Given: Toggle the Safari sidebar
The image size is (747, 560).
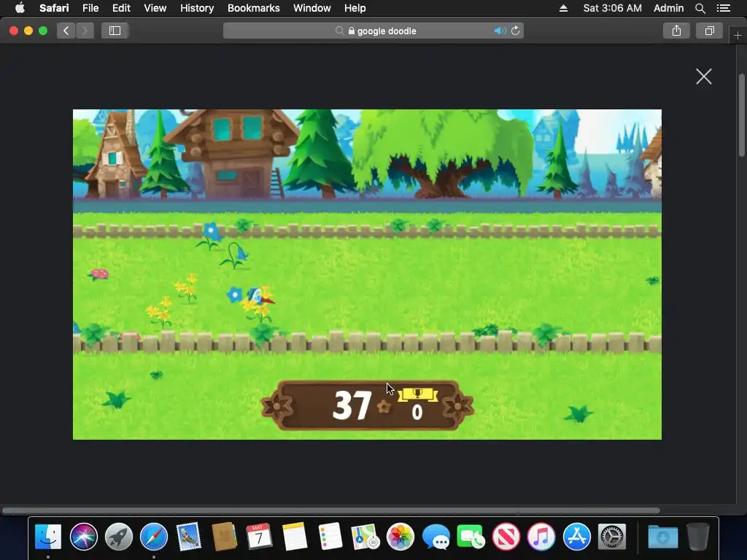Looking at the screenshot, I should point(115,31).
